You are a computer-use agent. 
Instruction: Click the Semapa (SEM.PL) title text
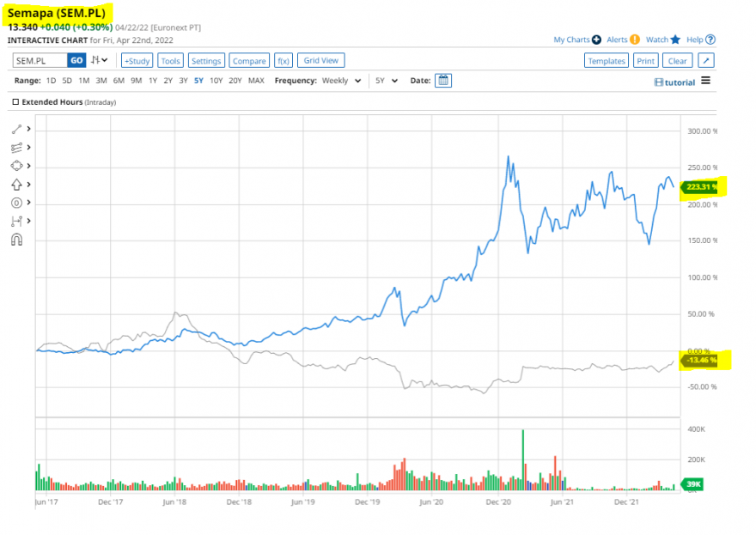click(x=57, y=13)
